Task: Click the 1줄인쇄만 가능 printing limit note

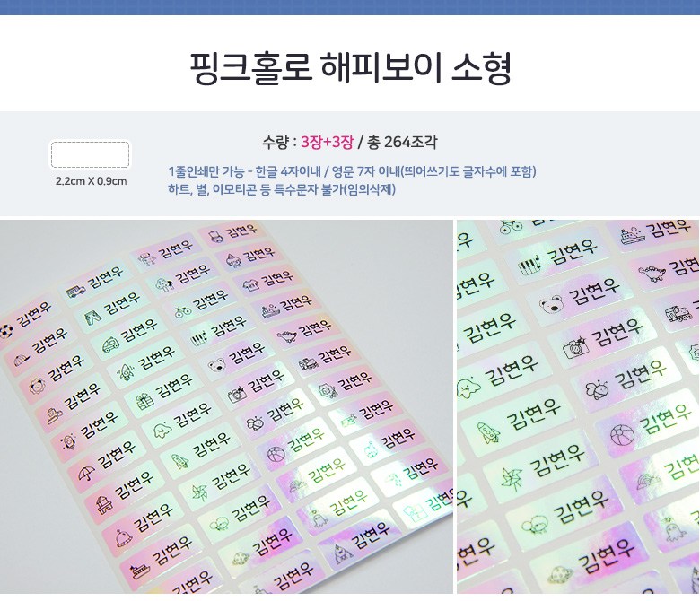Action: pyautogui.click(x=352, y=171)
